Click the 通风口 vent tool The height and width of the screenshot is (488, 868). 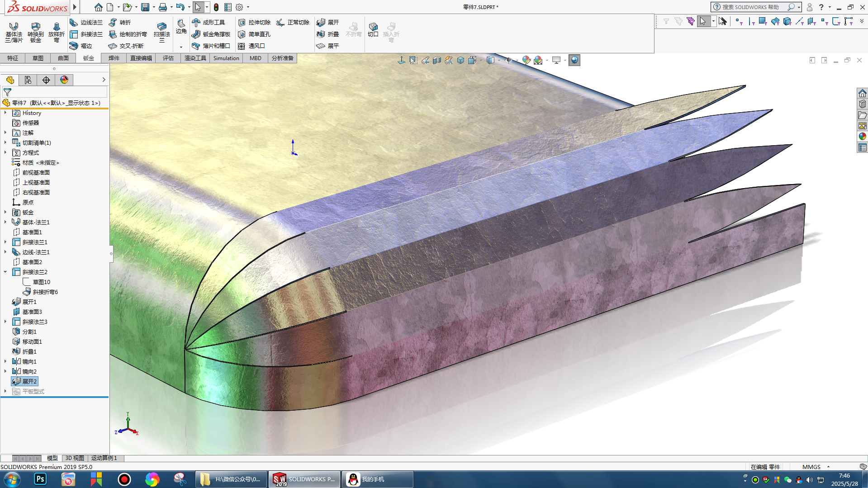pos(251,46)
